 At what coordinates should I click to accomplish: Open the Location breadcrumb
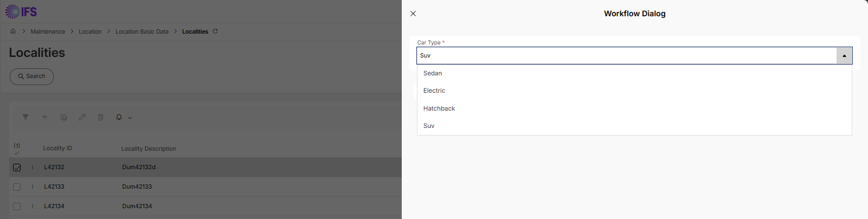pos(90,31)
